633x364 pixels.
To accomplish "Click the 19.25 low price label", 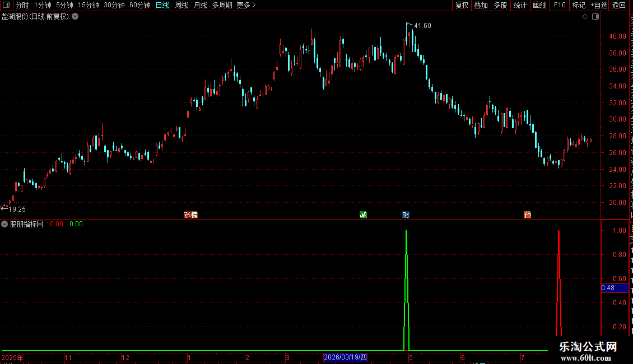I will (17, 209).
